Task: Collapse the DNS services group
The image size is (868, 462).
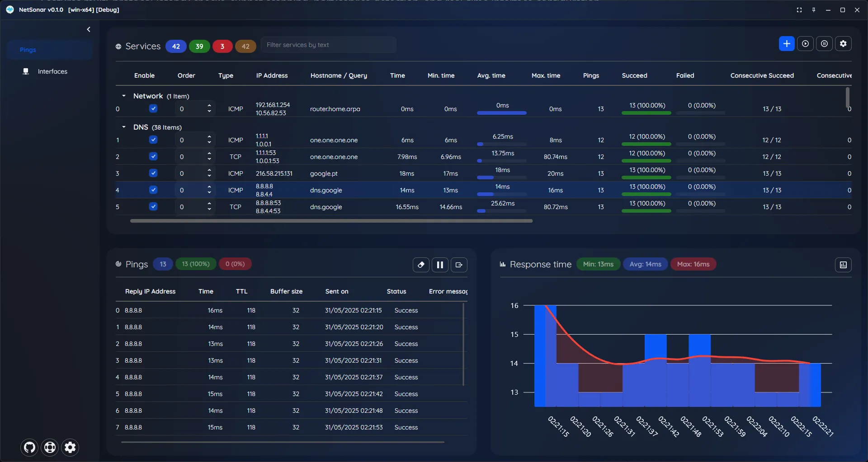Action: click(x=123, y=127)
